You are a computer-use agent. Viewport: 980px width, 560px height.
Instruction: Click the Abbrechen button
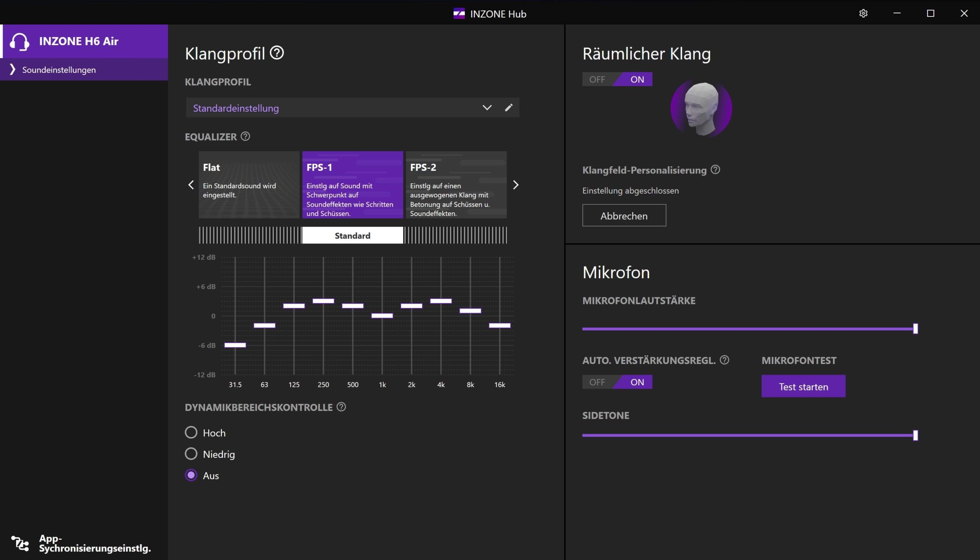pyautogui.click(x=624, y=216)
